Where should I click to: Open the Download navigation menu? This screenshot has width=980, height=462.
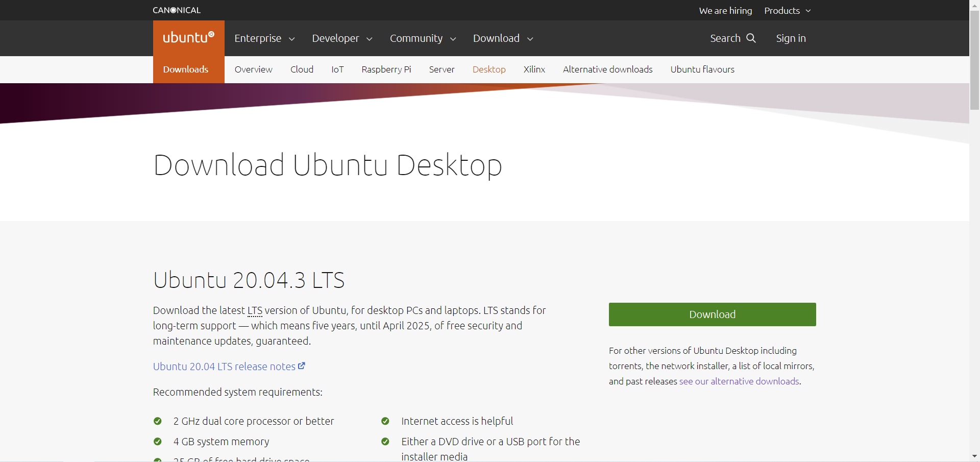[496, 38]
